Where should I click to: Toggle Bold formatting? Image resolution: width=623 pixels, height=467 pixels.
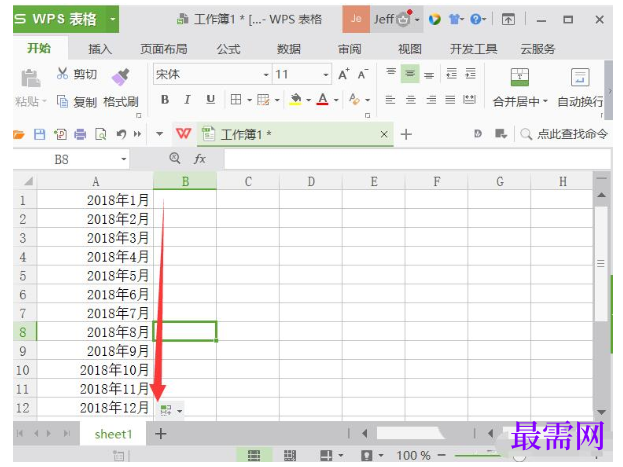[x=165, y=99]
